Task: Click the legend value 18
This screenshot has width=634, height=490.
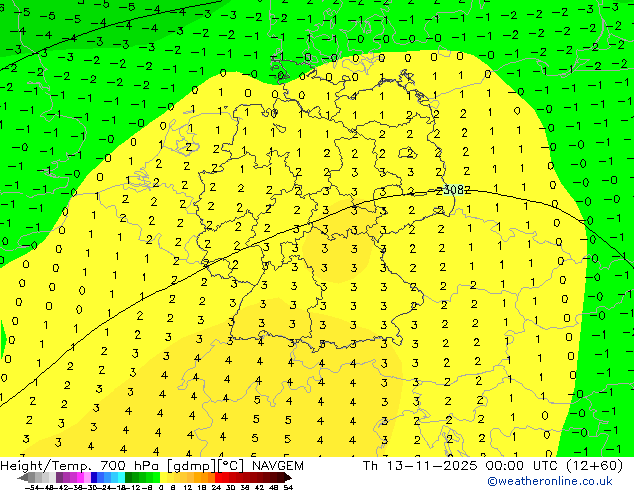Action: 202,487
